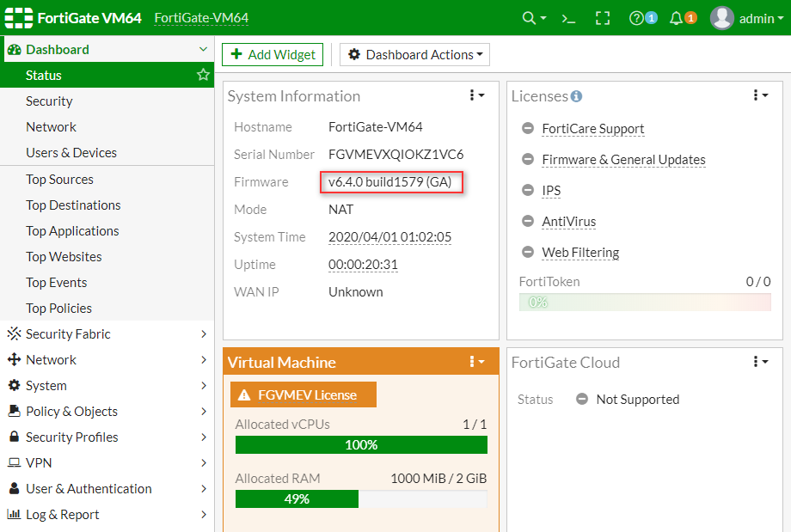Open the FortiCare Support link
The height and width of the screenshot is (532, 791).
[x=592, y=129]
